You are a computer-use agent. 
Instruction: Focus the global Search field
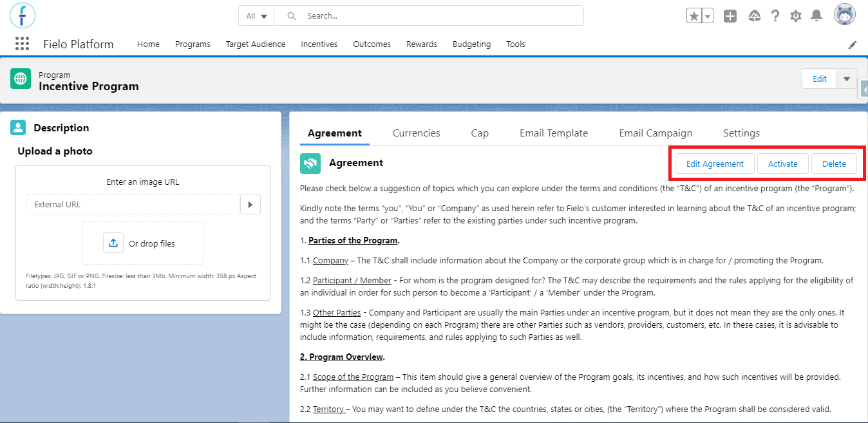429,15
